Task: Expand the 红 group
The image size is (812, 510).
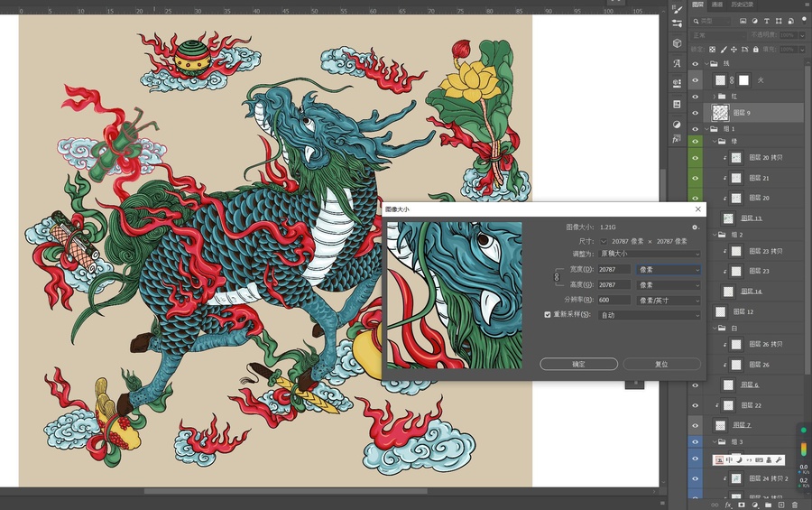Action: tap(715, 97)
